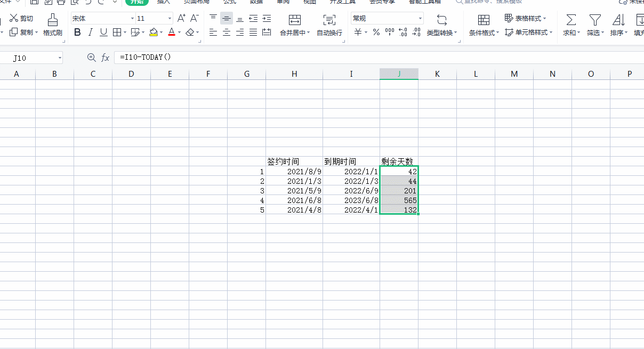Viewport: 644px width, 349px height.
Task: Apply yellow fill color bucket
Action: tap(154, 33)
